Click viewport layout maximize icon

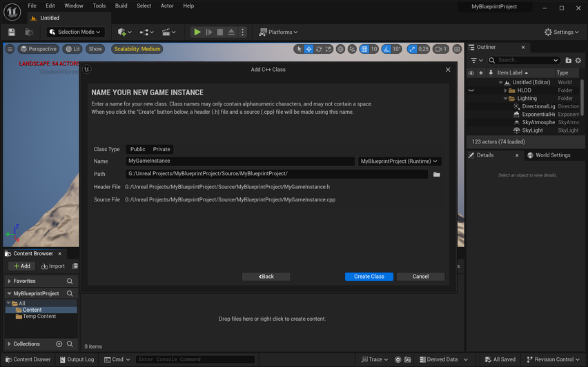[457, 49]
